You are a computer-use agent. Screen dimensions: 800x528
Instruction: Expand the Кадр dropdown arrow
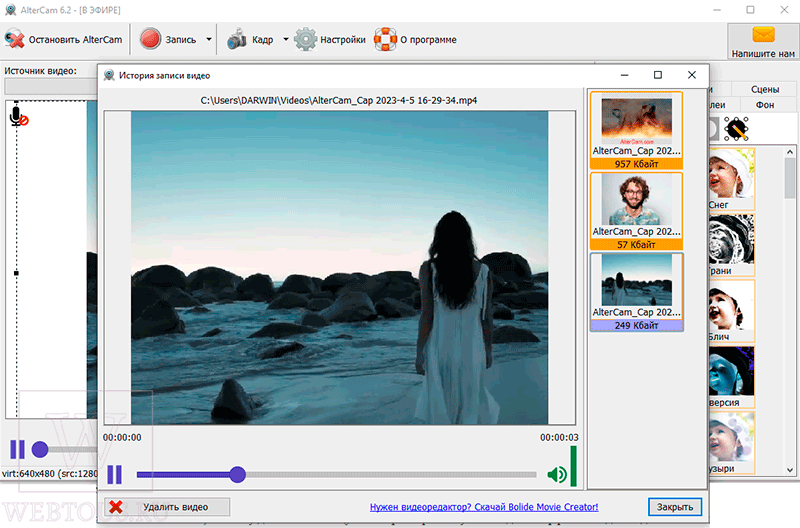(x=286, y=39)
